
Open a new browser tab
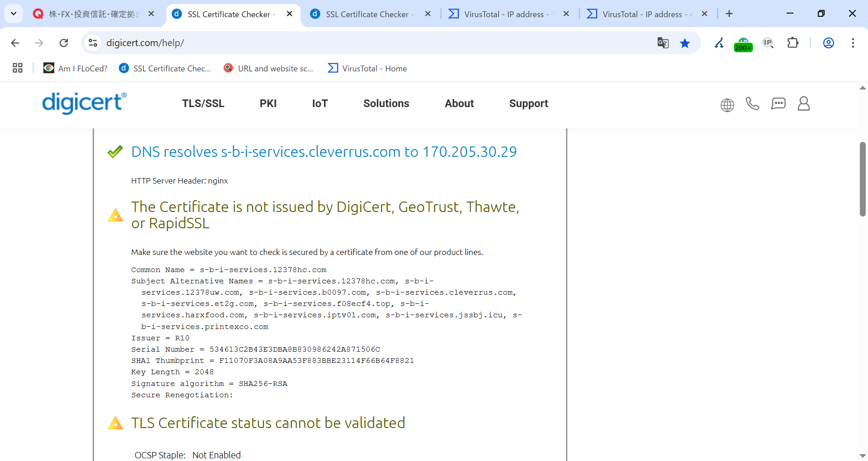point(729,14)
